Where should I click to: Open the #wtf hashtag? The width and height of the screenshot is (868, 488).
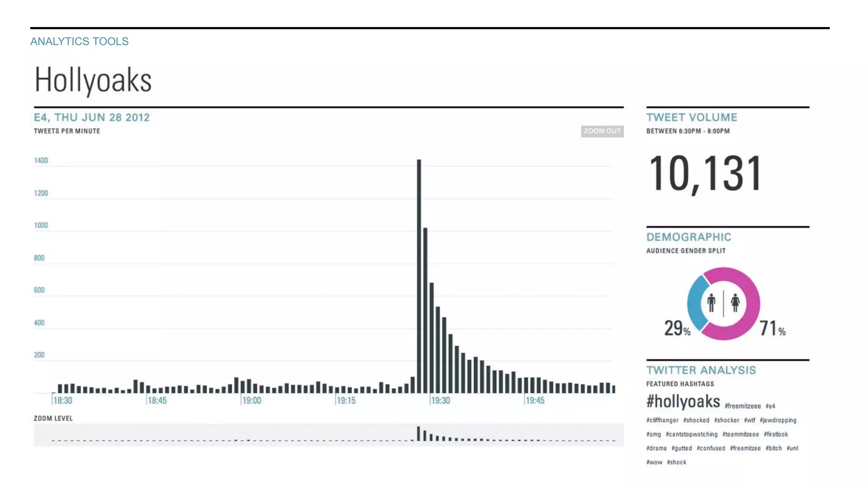click(749, 420)
